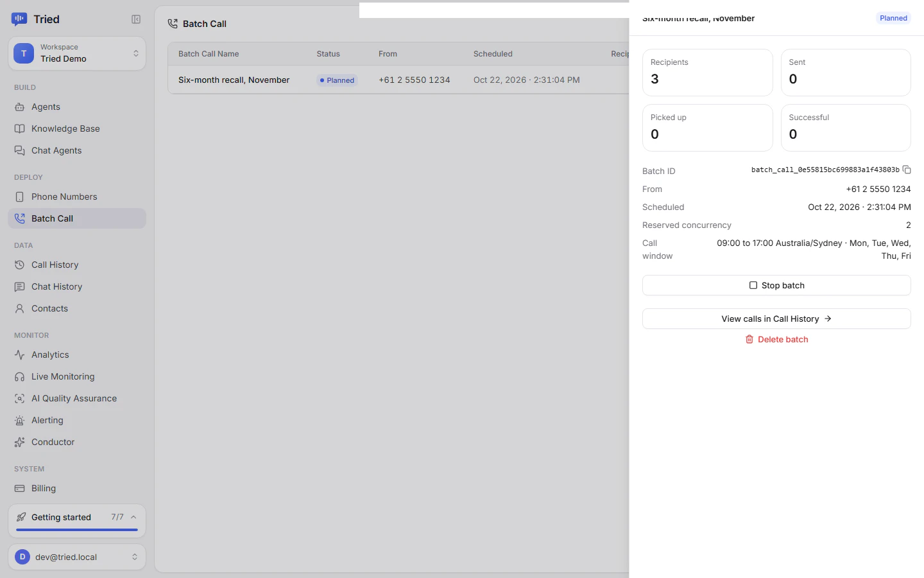Click the Tried logo icon
Image resolution: width=924 pixels, height=578 pixels.
pos(19,19)
